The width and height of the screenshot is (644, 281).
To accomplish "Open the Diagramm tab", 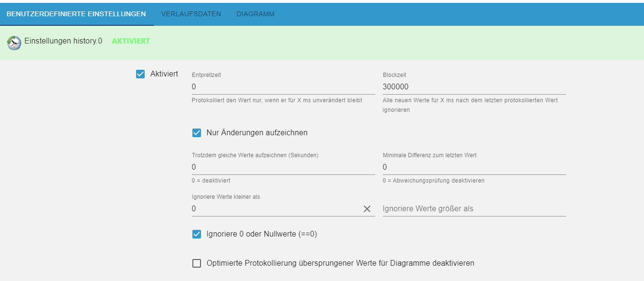I will coord(255,14).
